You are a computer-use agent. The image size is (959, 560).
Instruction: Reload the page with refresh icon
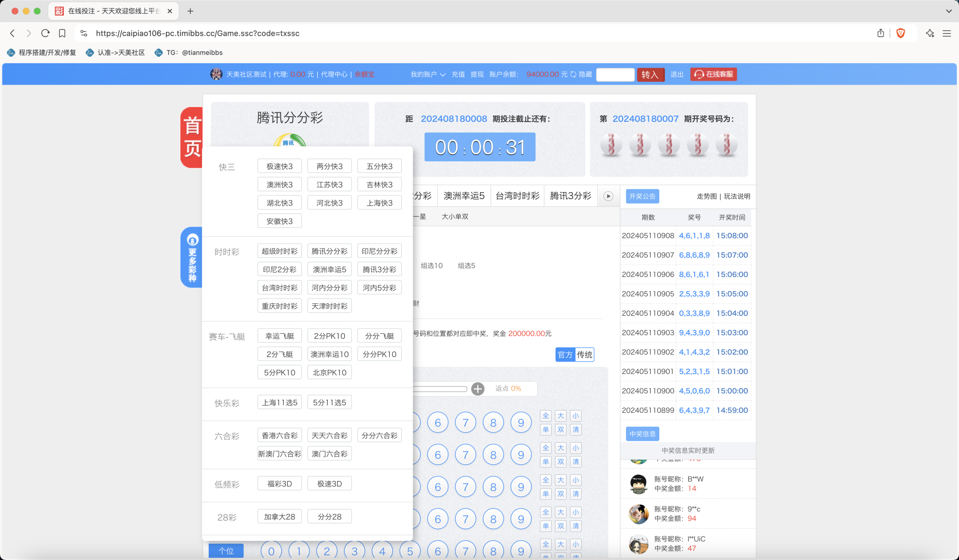45,33
